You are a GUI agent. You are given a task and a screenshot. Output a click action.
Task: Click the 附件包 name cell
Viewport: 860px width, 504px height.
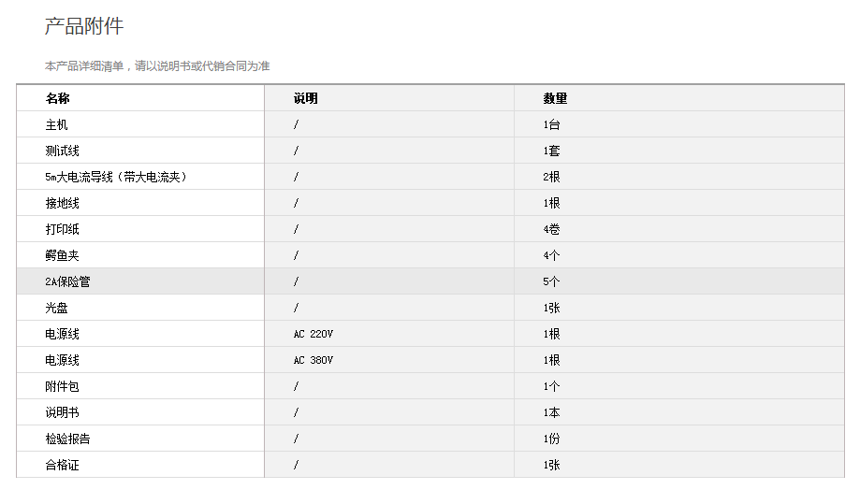(x=62, y=386)
